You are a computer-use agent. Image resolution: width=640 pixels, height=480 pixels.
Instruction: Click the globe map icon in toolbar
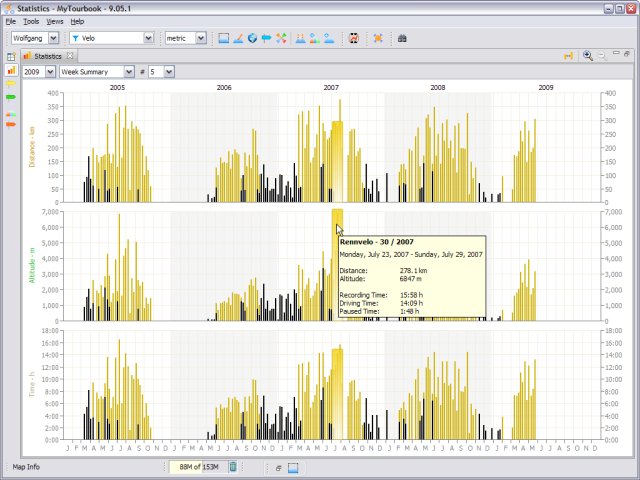(253, 38)
